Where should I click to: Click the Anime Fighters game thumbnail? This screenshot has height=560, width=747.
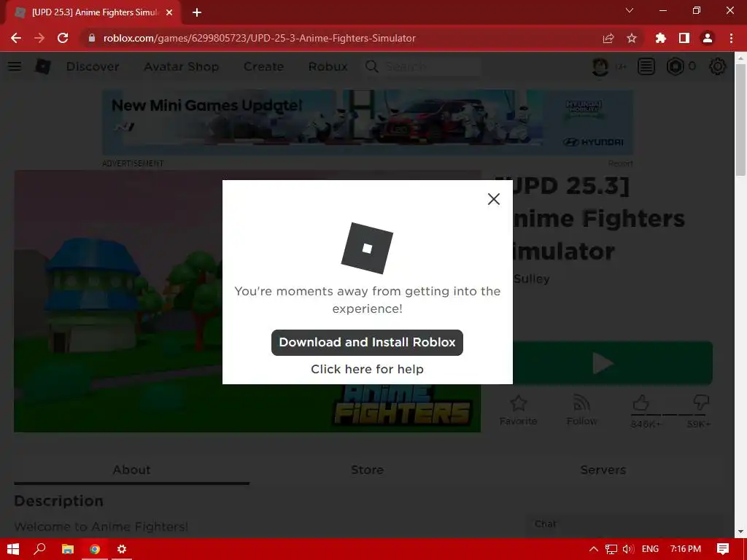tap(247, 301)
